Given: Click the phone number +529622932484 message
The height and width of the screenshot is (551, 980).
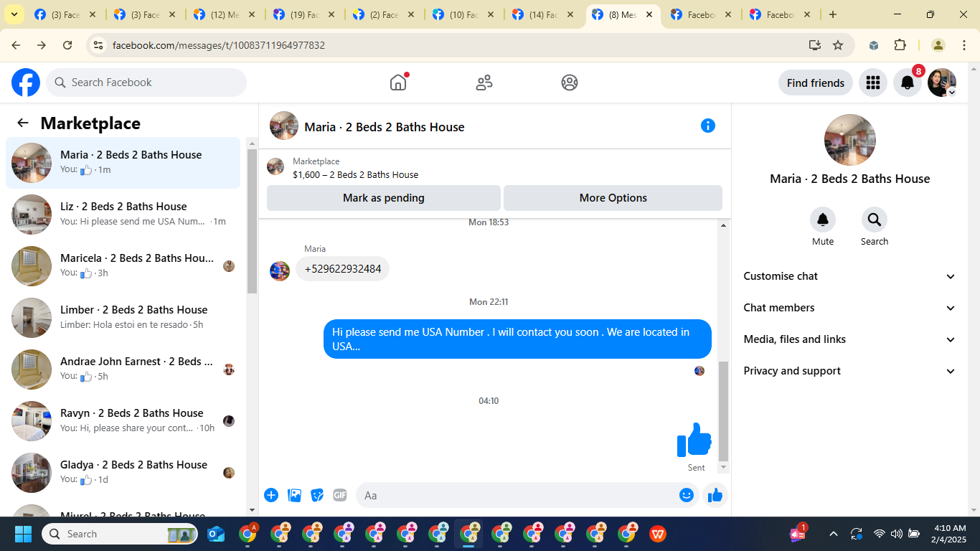Looking at the screenshot, I should tap(343, 269).
